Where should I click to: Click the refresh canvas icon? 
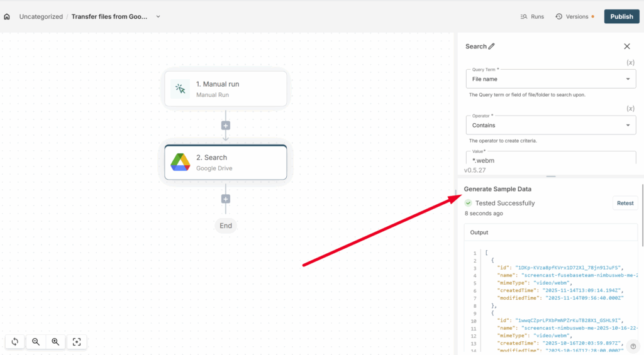(14, 342)
